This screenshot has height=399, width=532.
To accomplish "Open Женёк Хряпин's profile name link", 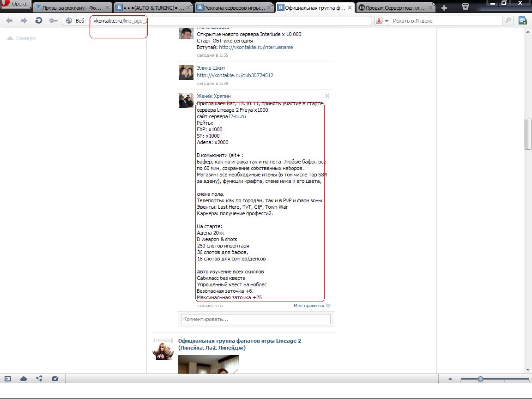I will [x=214, y=96].
